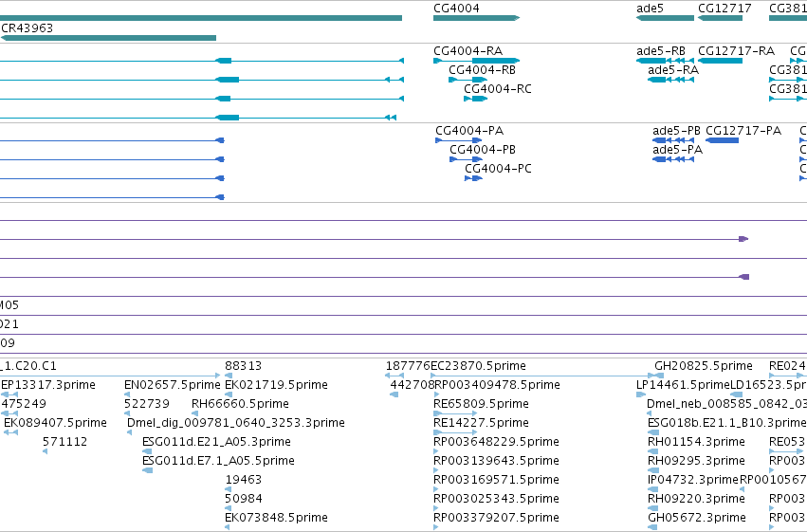Click the RP003409478.5prime read

(x=437, y=394)
